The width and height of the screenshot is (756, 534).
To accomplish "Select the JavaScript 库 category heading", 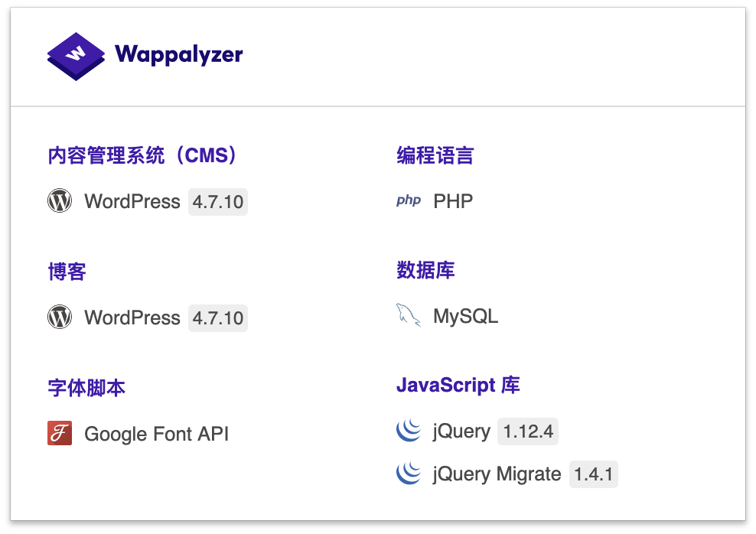I will pos(458,385).
